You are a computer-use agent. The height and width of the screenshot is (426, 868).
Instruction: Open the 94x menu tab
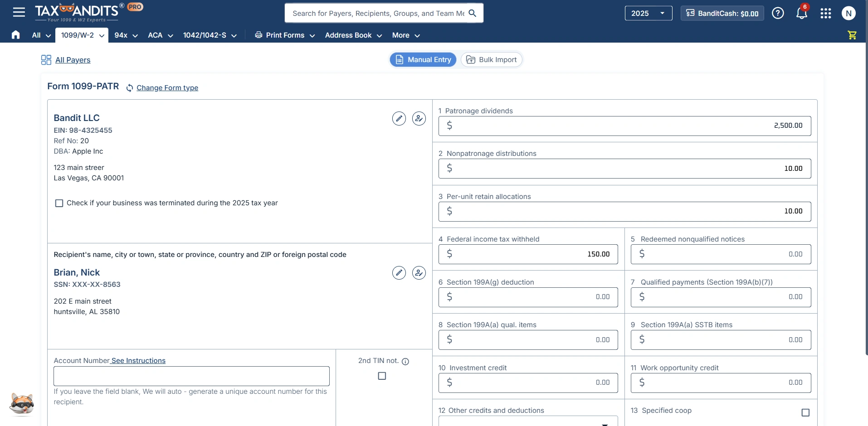[x=126, y=35]
